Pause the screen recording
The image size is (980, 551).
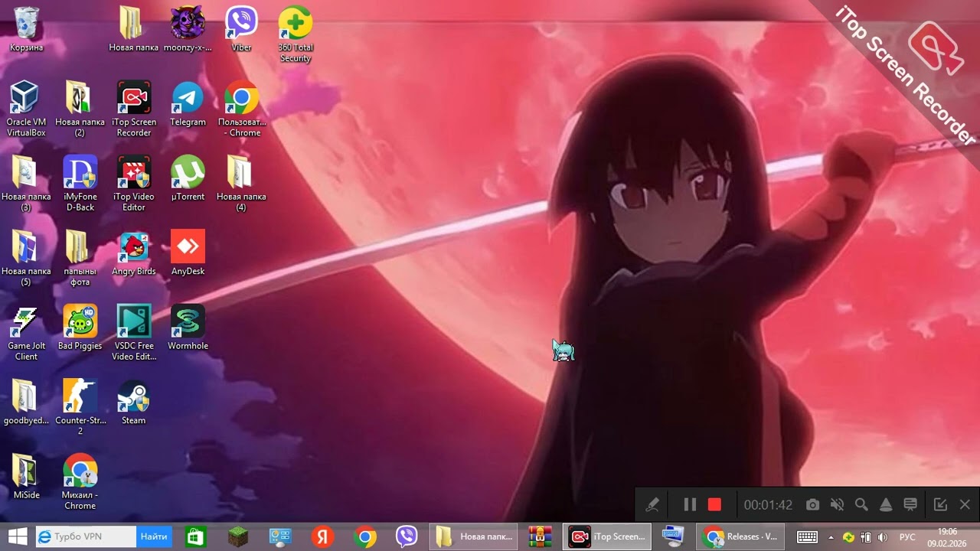[x=690, y=504]
